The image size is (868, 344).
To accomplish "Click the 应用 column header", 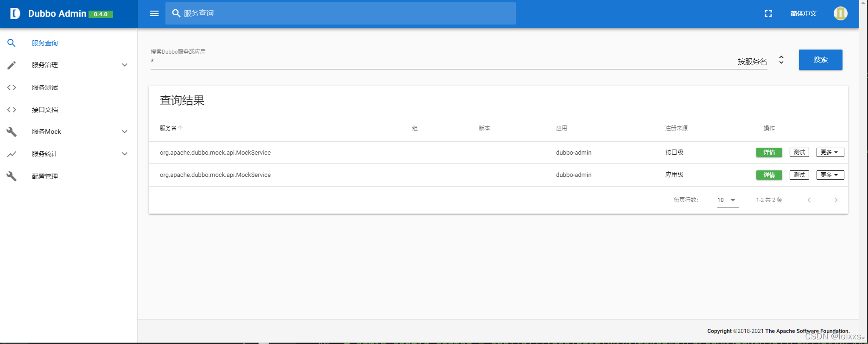I will pyautogui.click(x=562, y=128).
